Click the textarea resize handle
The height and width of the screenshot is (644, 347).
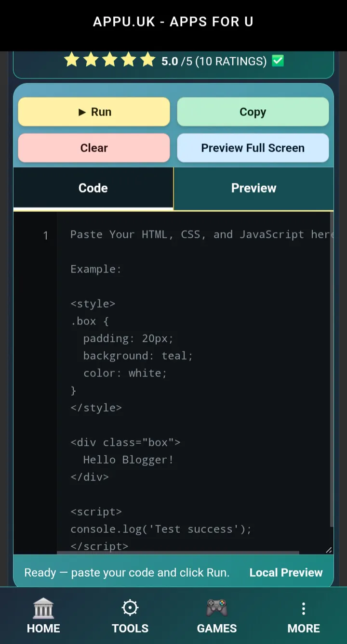click(329, 550)
